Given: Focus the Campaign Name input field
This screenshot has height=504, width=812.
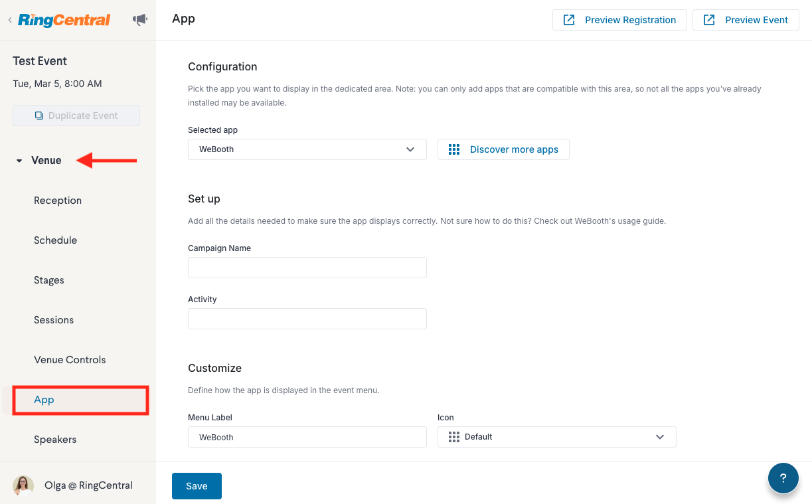Looking at the screenshot, I should 307,268.
